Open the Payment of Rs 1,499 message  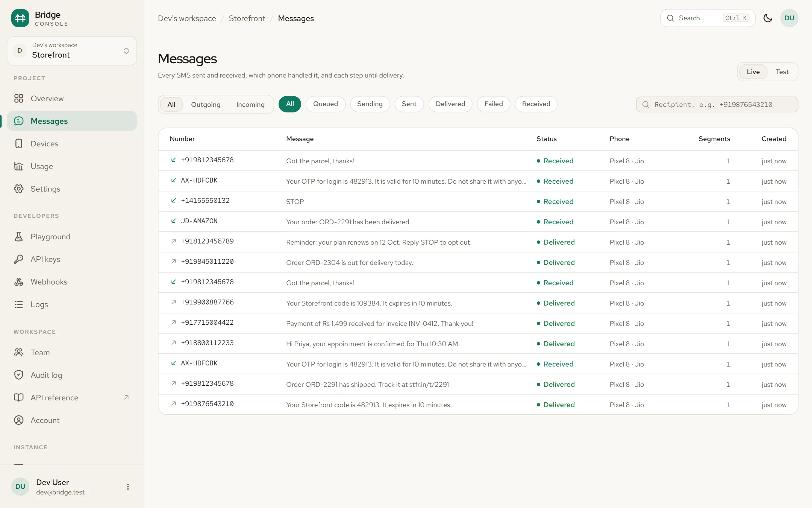tap(478, 323)
